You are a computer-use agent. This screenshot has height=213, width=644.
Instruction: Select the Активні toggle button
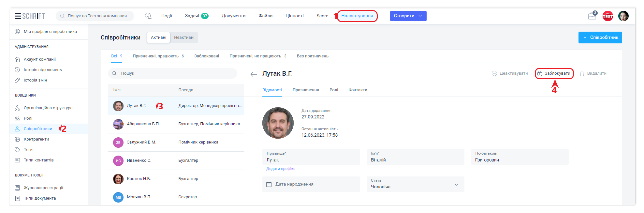(x=158, y=38)
